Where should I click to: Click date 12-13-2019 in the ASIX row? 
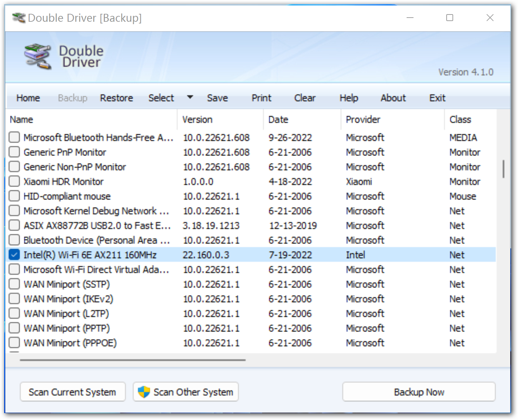point(293,226)
